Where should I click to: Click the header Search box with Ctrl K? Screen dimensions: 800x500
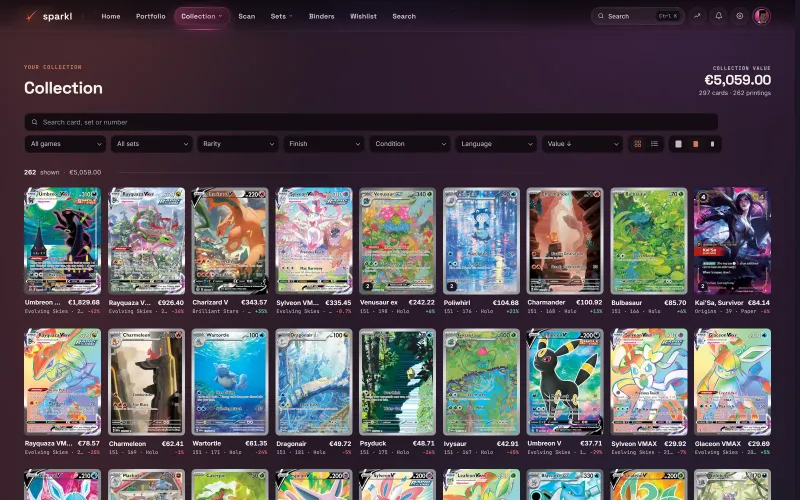[x=638, y=16]
